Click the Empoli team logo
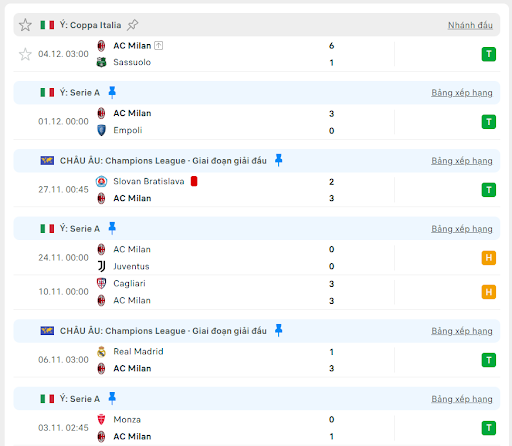512x446 pixels. pos(101,130)
